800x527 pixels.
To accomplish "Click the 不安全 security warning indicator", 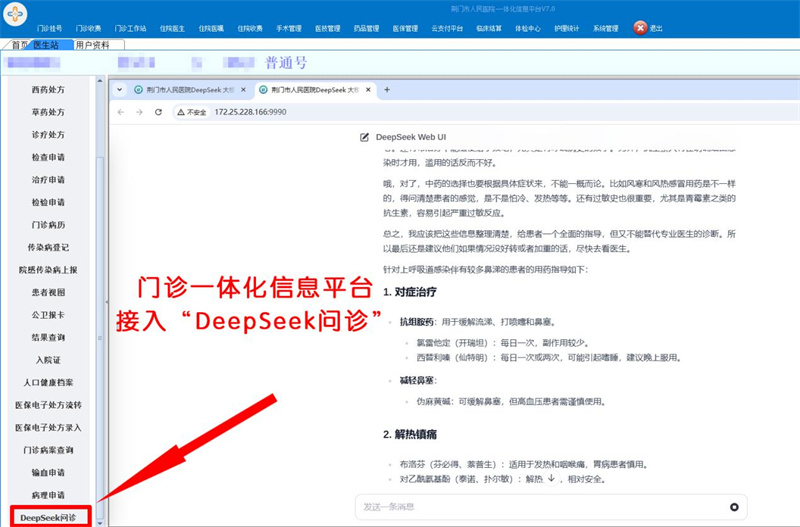I will pos(192,112).
